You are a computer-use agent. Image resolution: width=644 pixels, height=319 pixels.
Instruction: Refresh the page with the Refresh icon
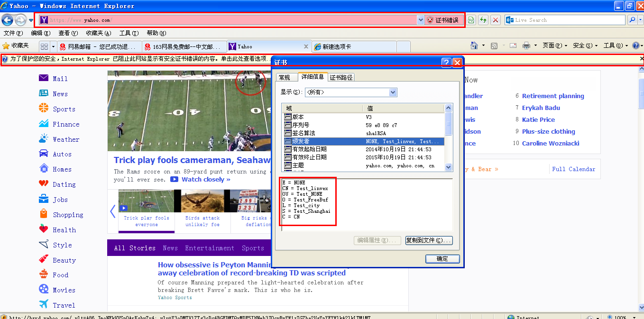point(483,20)
